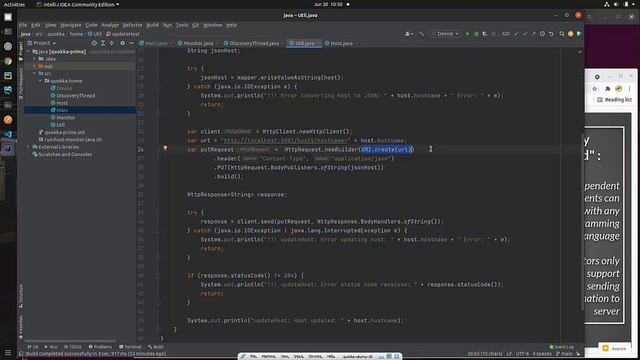Open the Project view selector dropdown
The width and height of the screenshot is (640, 360).
(42, 43)
